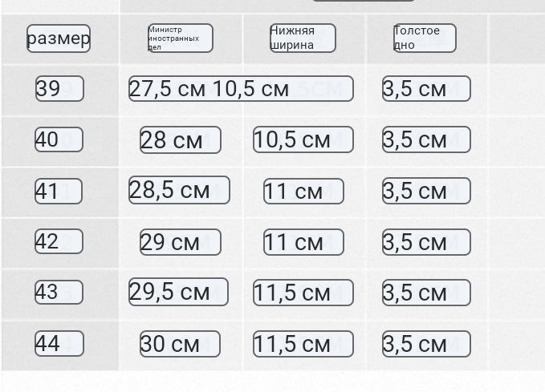The width and height of the screenshot is (545, 392).
Task: Select the "Министр иностранных дел" header label
Action: point(181,38)
